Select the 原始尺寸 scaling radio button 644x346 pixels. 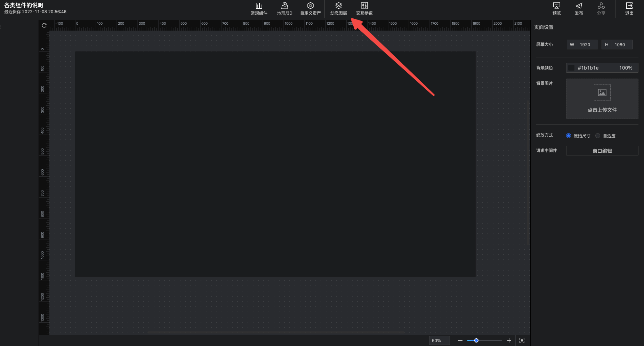(x=569, y=136)
